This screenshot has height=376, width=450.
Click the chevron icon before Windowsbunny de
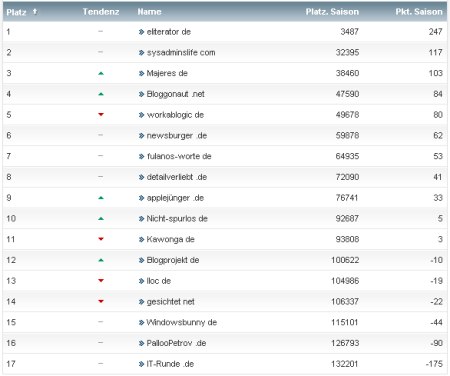pos(141,323)
